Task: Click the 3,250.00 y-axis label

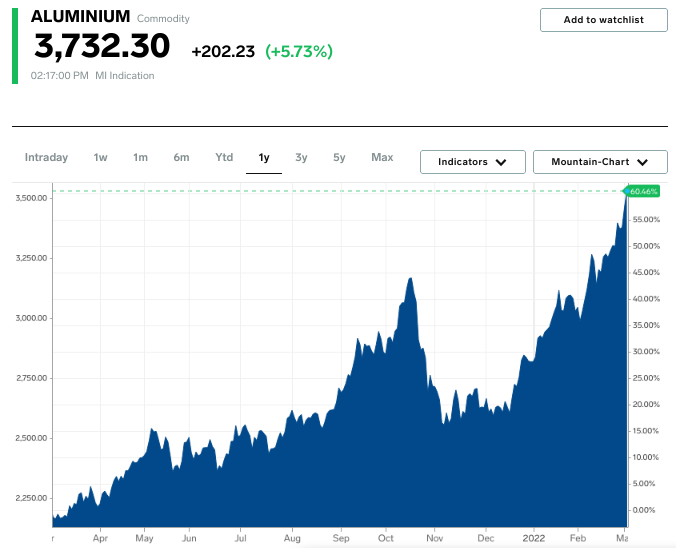Action: (x=31, y=258)
